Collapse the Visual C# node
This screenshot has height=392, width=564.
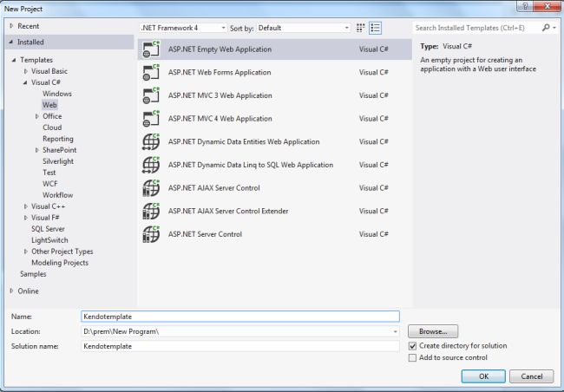pyautogui.click(x=25, y=82)
